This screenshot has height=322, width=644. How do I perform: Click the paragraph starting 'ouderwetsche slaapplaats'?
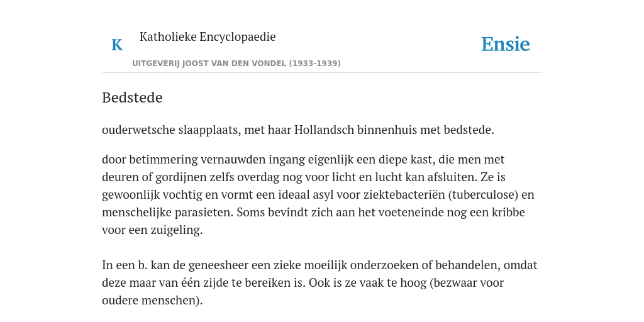pos(297,130)
